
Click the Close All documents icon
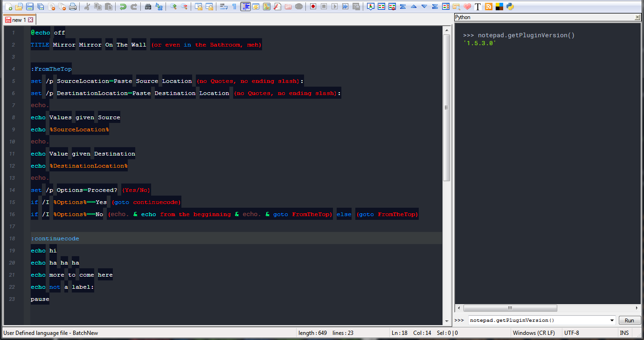62,7
